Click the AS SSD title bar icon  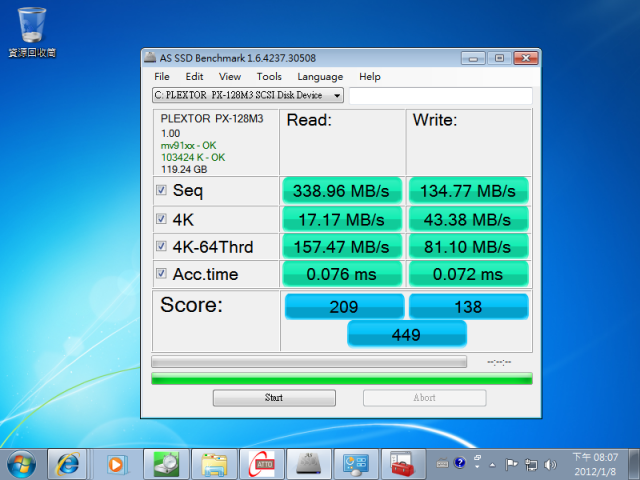pyautogui.click(x=150, y=58)
